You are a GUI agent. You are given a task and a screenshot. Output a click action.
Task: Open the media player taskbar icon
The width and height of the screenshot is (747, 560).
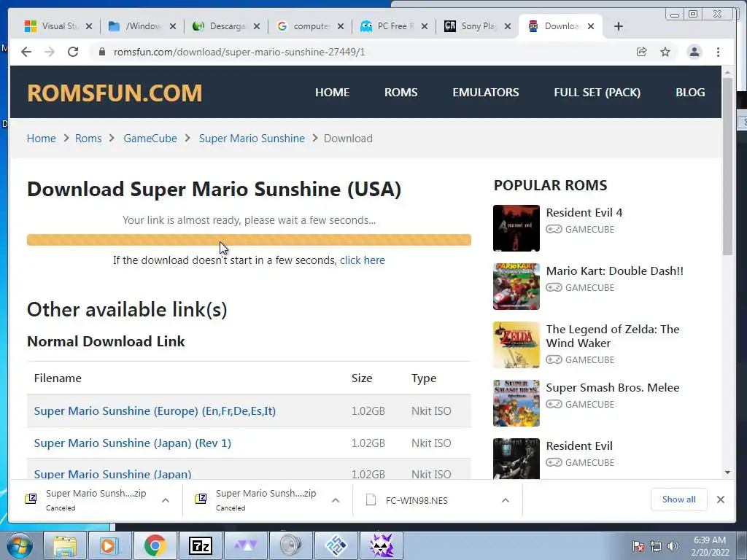click(109, 545)
